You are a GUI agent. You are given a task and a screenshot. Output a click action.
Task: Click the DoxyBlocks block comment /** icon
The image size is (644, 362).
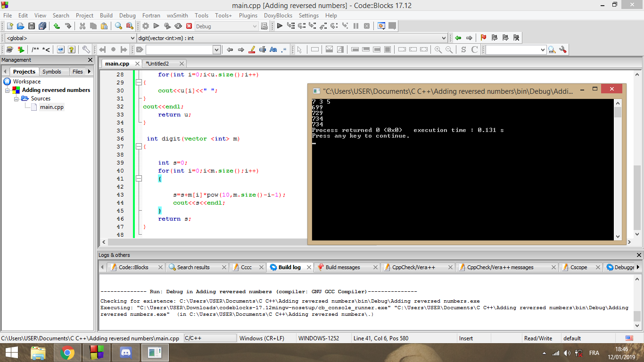click(35, 49)
